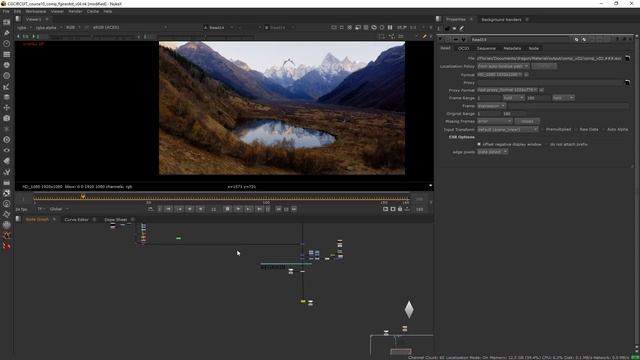The height and width of the screenshot is (360, 640).
Task: Toggle the Auto Alpha checkbox
Action: [x=604, y=129]
